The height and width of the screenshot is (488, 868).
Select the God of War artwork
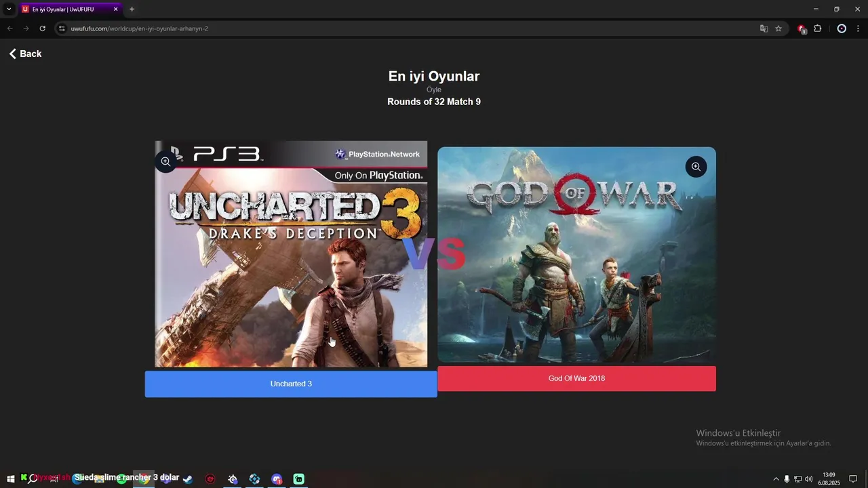point(576,255)
